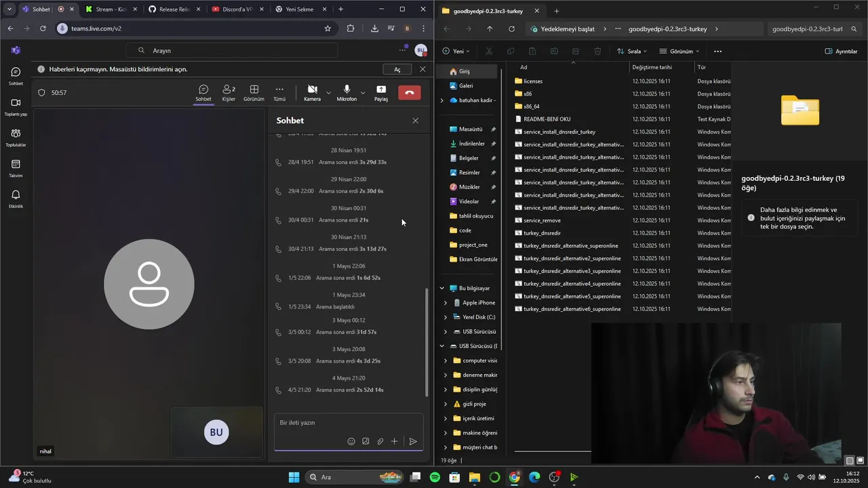This screenshot has height=488, width=868.
Task: Attach a file with paperclip icon
Action: [x=380, y=441]
